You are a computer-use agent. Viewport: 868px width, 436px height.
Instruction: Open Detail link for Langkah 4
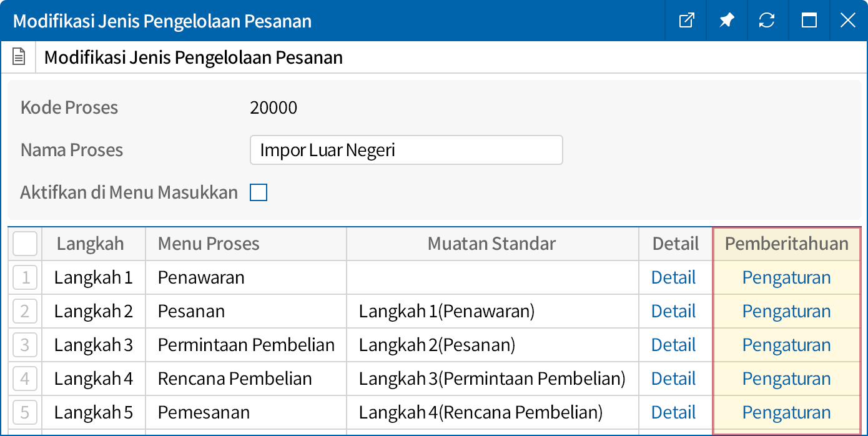[x=673, y=379]
